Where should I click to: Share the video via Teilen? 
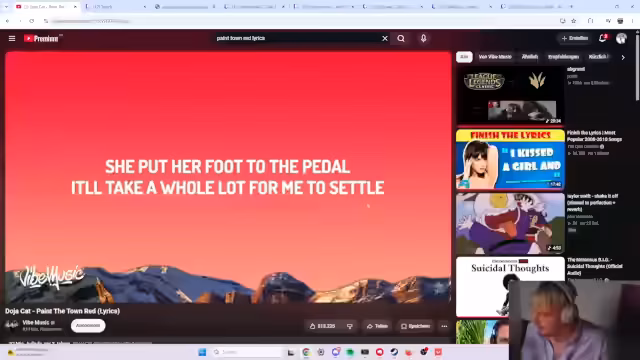point(377,326)
